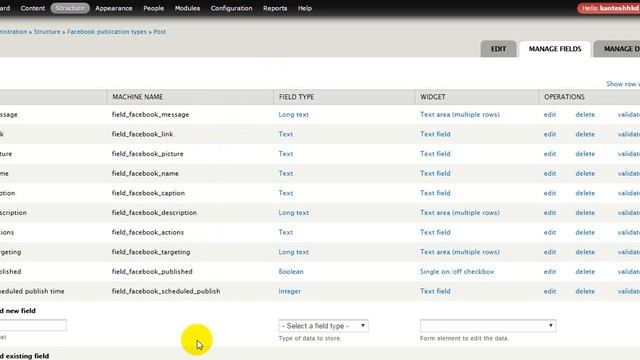Open the Configuration menu
The image size is (640, 360).
231,8
